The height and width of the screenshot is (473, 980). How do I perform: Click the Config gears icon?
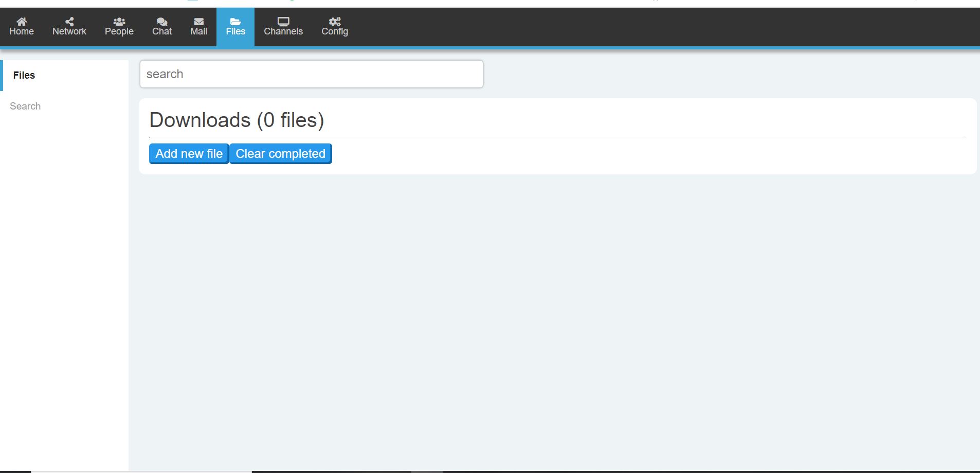coord(334,21)
